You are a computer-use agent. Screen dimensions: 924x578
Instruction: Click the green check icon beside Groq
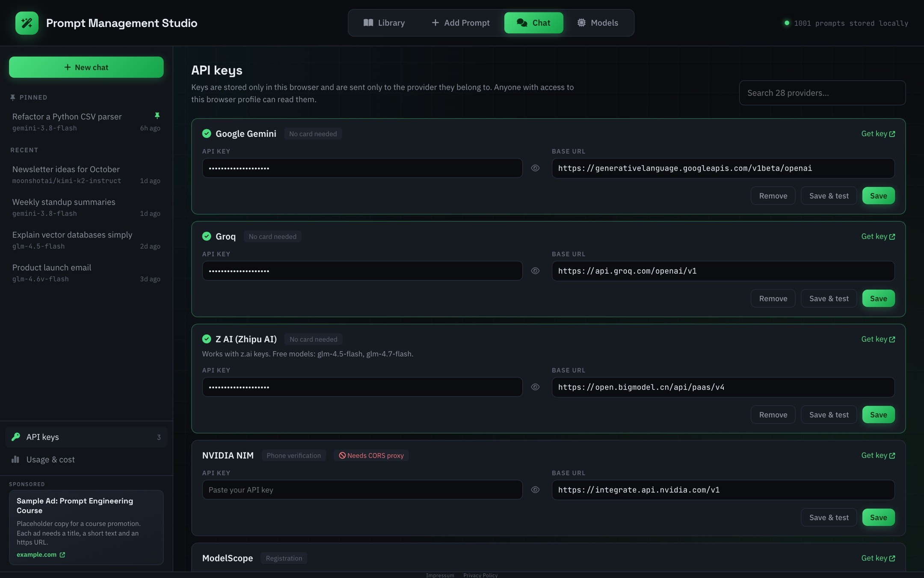click(x=207, y=236)
